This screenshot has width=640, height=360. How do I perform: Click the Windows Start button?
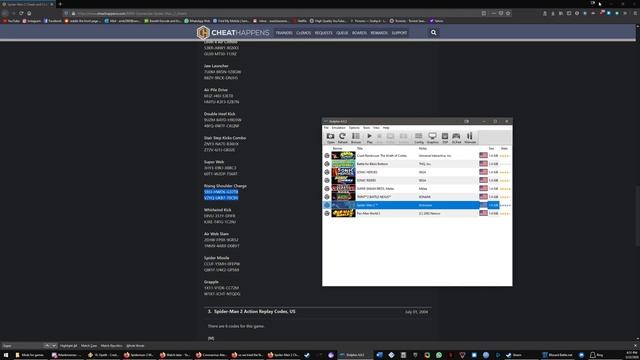(x=5, y=355)
